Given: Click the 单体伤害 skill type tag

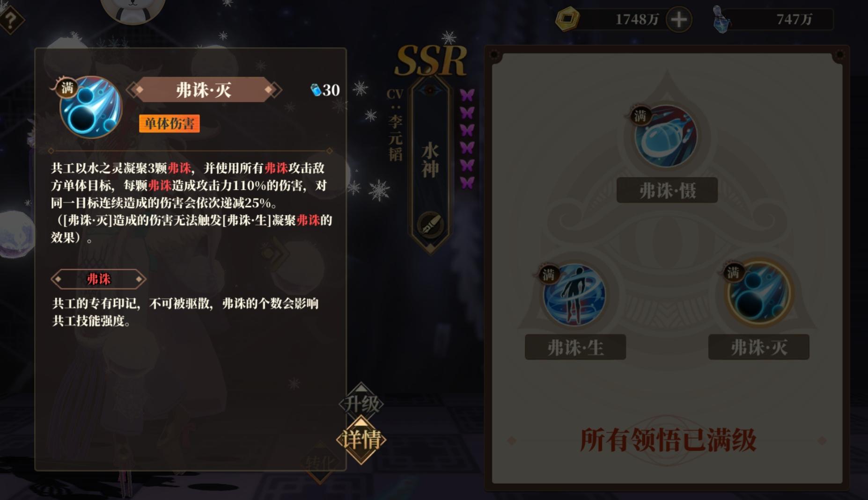Looking at the screenshot, I should click(x=169, y=123).
